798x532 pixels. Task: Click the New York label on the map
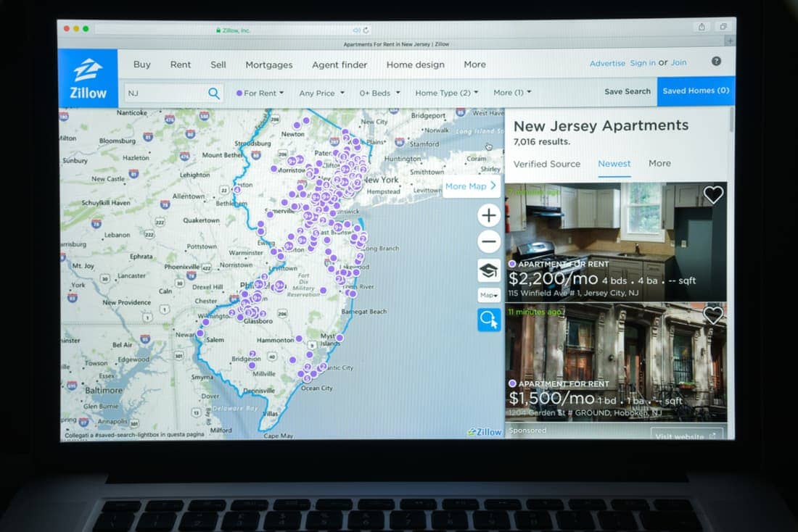(381, 180)
